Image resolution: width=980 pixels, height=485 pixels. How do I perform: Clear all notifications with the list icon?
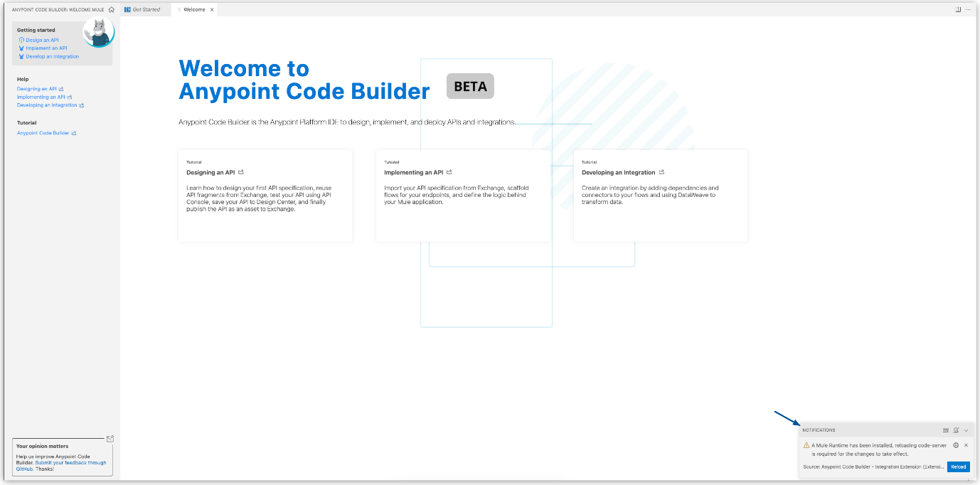pos(946,430)
